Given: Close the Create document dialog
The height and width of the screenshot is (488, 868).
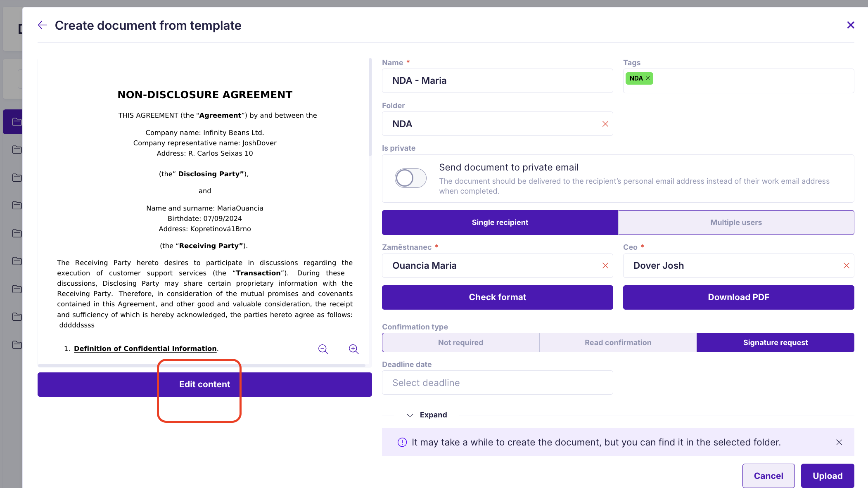Looking at the screenshot, I should pos(850,25).
